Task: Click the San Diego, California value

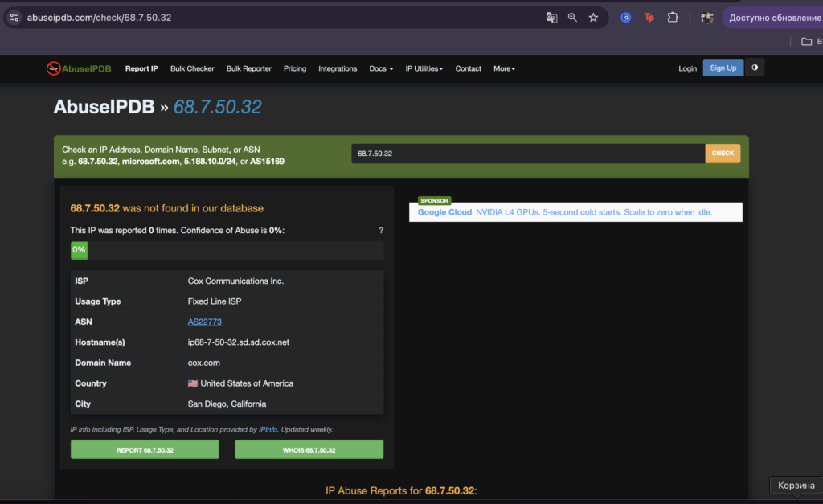Action: point(227,404)
